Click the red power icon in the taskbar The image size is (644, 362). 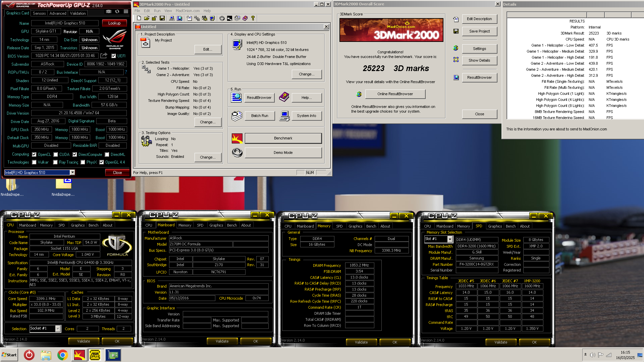coord(29,355)
